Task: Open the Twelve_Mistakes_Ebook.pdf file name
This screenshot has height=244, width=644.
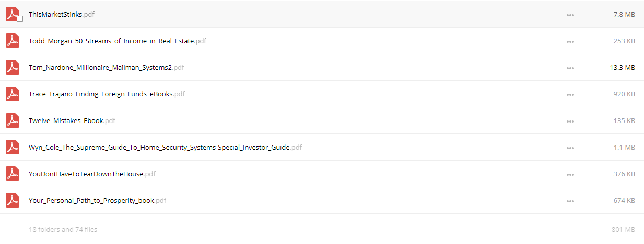Action: [x=72, y=120]
